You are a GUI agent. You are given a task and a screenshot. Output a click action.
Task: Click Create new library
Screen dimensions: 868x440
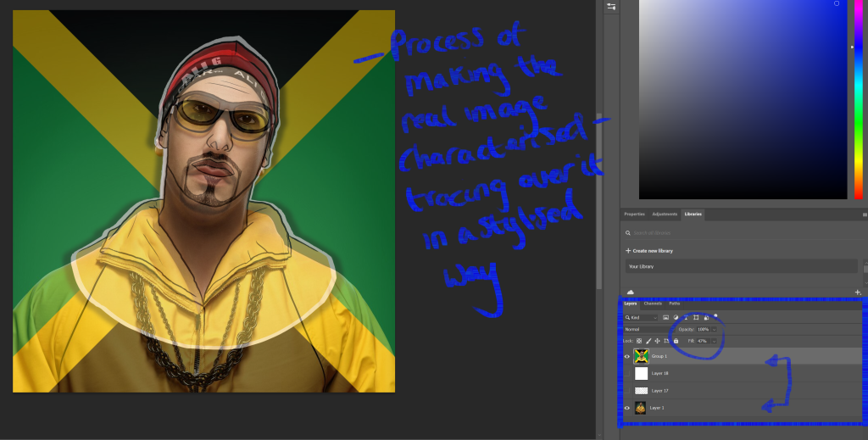[x=652, y=251]
